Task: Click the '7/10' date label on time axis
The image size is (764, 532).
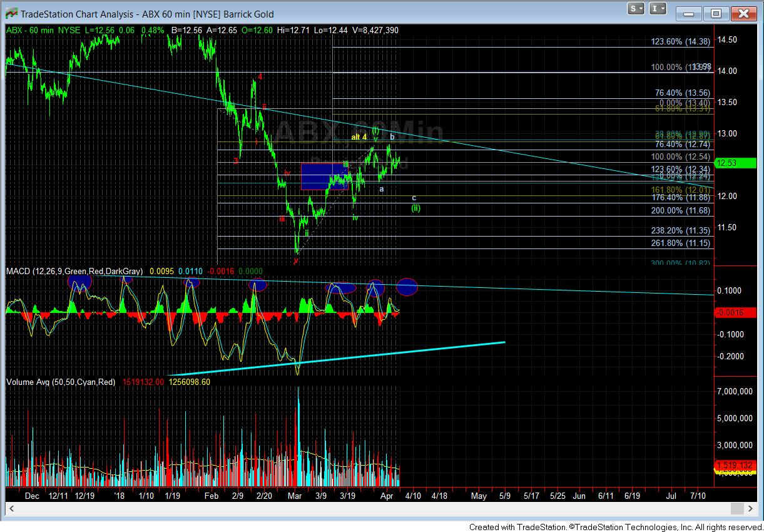Action: (x=698, y=496)
